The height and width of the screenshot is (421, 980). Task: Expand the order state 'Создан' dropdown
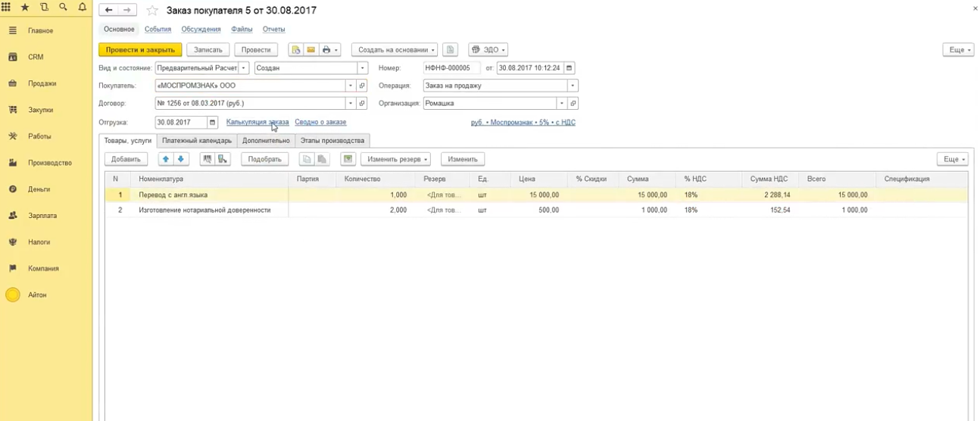364,68
